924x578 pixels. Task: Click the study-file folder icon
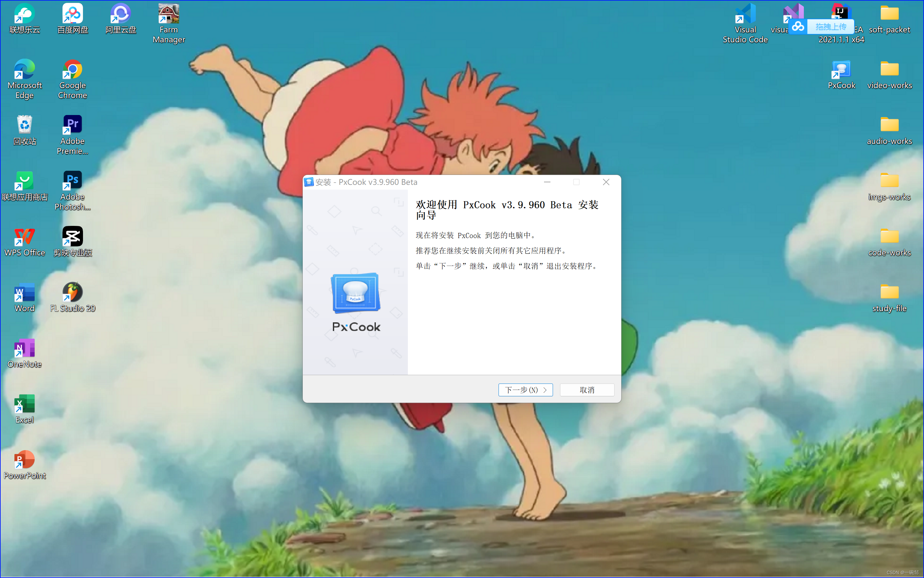click(890, 298)
